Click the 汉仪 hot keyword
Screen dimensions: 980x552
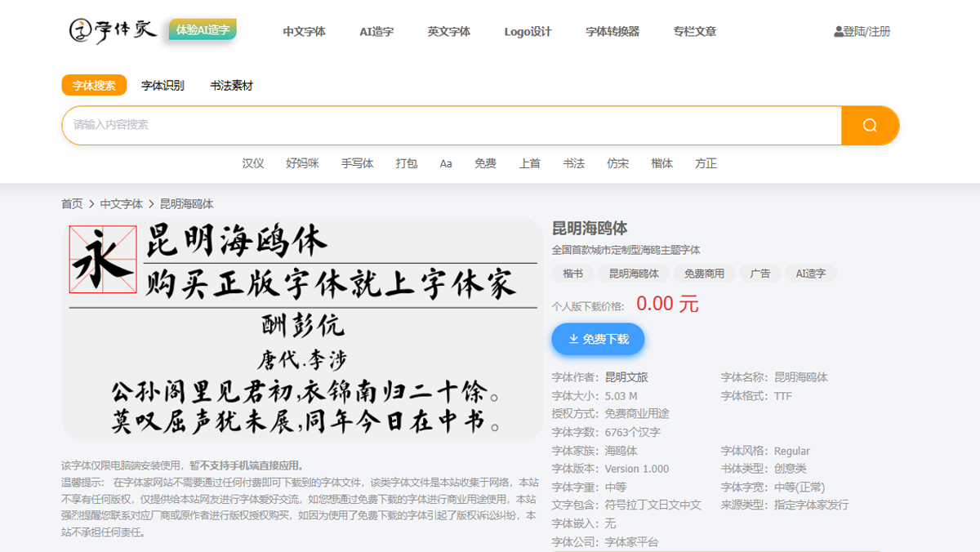point(253,163)
